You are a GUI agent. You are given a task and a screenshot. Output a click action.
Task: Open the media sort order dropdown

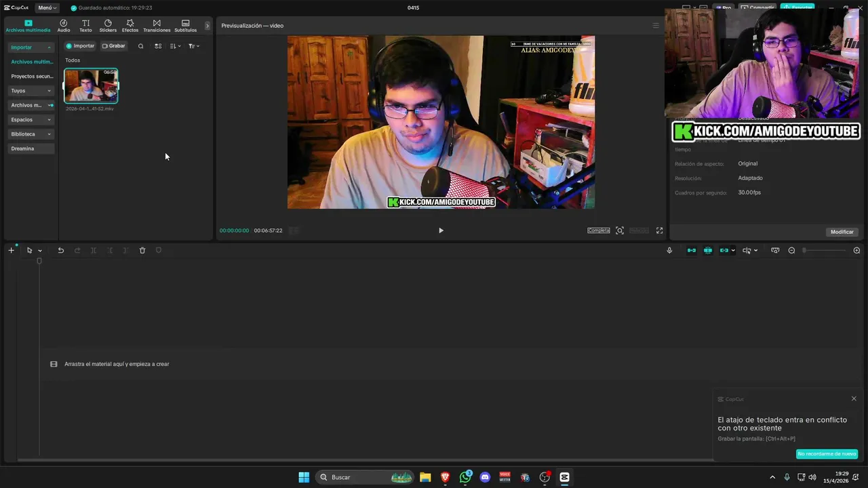(175, 46)
